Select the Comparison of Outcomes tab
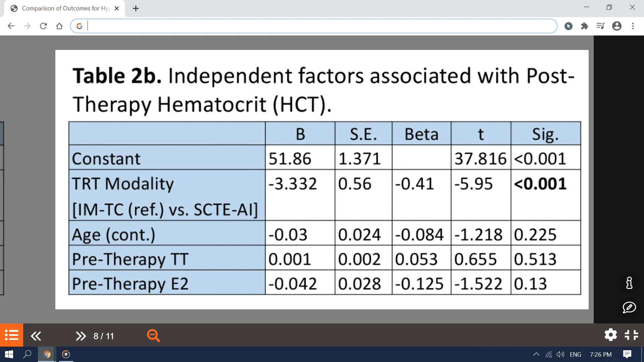 (x=64, y=8)
